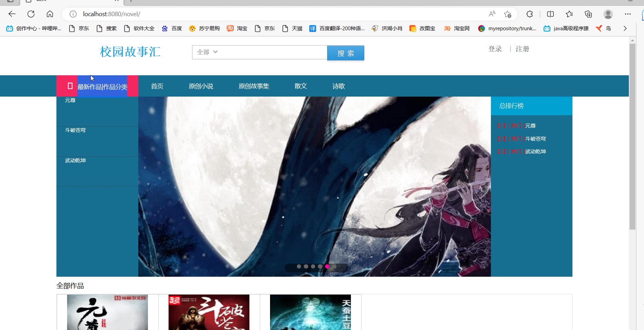Open the 散文 nav item

(x=301, y=86)
